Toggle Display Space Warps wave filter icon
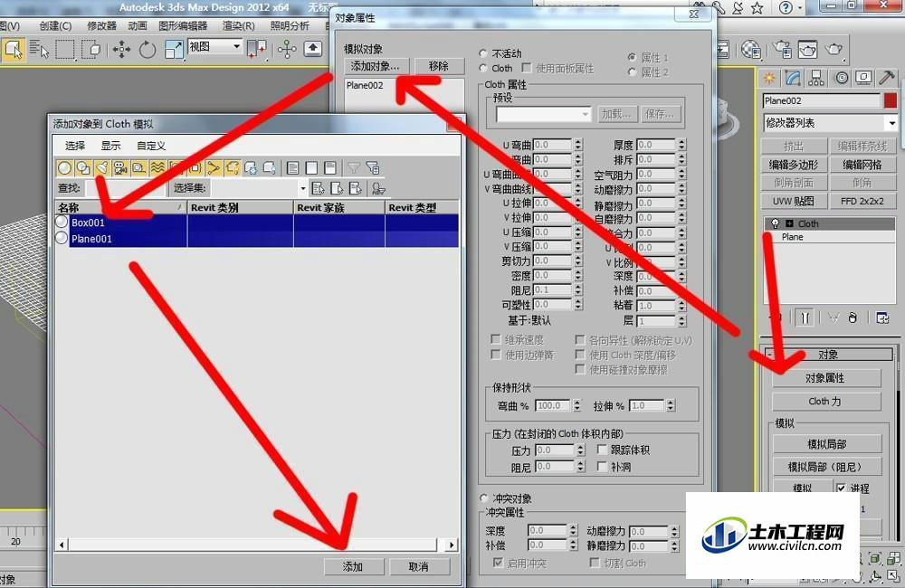The height and width of the screenshot is (588, 905). click(x=157, y=168)
